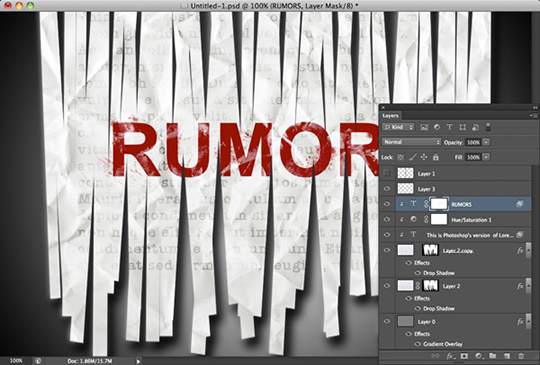Filter layers by pixel layer icon
540x365 pixels.
[424, 127]
